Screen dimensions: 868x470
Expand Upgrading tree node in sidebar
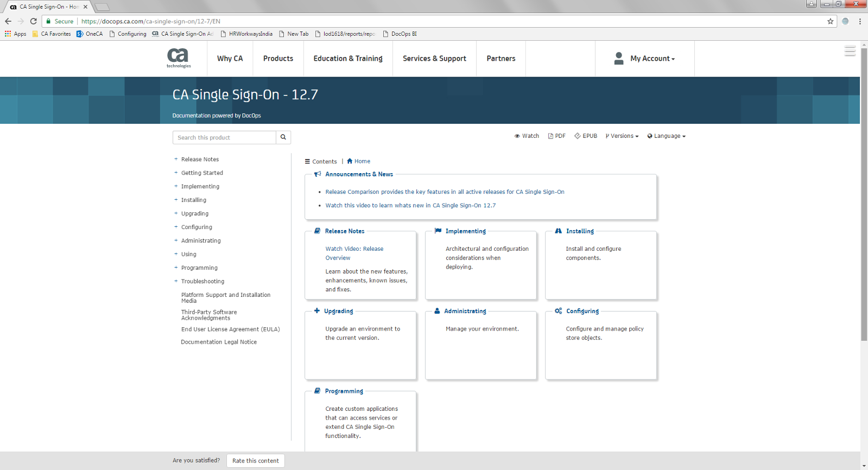click(x=176, y=213)
